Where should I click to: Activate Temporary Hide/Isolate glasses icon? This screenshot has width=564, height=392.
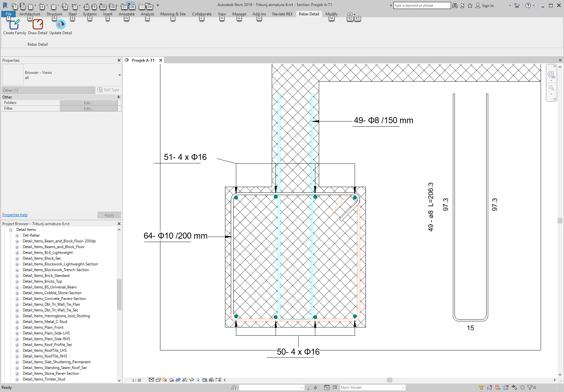pyautogui.click(x=191, y=380)
